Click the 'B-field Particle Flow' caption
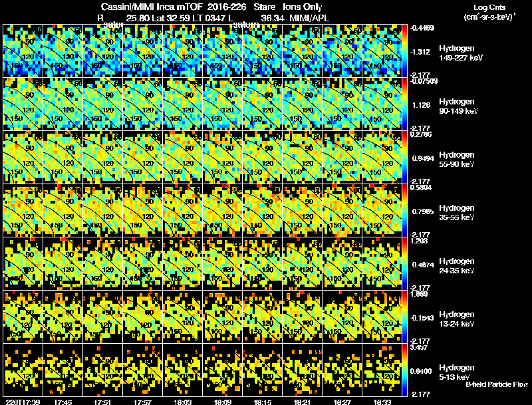Image resolution: width=532 pixels, height=405 pixels. click(x=497, y=384)
